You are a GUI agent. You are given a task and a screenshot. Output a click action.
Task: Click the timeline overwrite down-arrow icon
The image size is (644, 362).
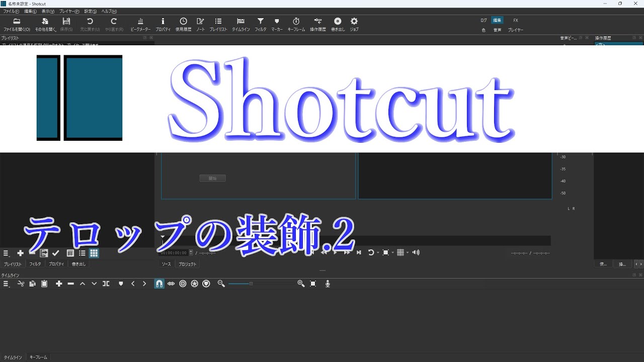pyautogui.click(x=94, y=284)
